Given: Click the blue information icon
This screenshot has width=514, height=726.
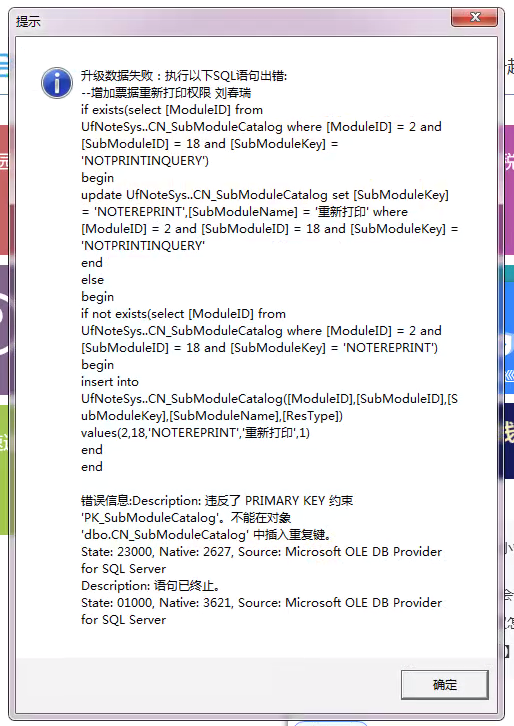Looking at the screenshot, I should click(57, 83).
